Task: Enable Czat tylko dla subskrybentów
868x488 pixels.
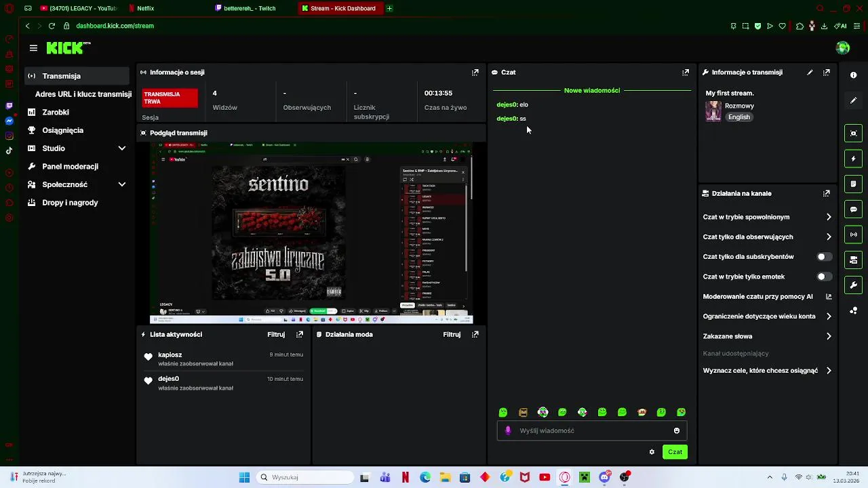Action: click(824, 257)
